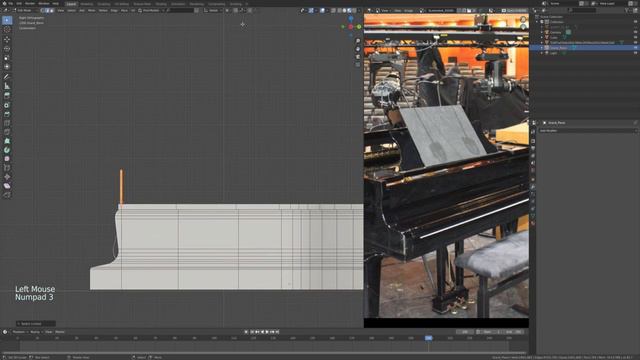Screen dimensions: 640x360
Task: Click the blue Z axis gizmo
Action: pos(351,19)
